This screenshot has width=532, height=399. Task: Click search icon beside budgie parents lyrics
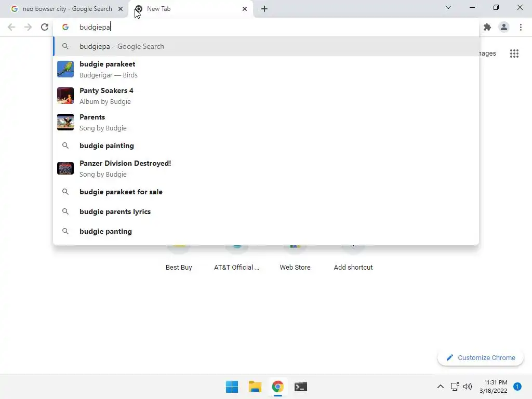[65, 211]
